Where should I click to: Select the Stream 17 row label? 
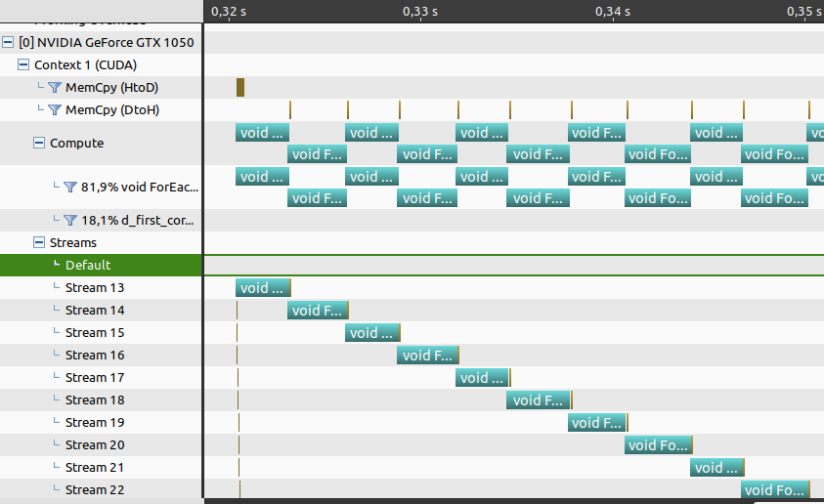[x=95, y=377]
